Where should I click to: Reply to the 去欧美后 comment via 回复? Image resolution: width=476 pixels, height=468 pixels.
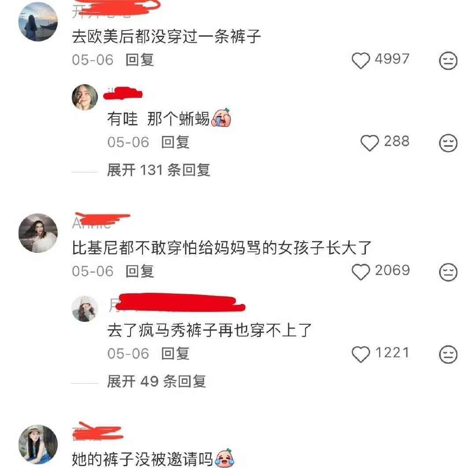click(140, 60)
